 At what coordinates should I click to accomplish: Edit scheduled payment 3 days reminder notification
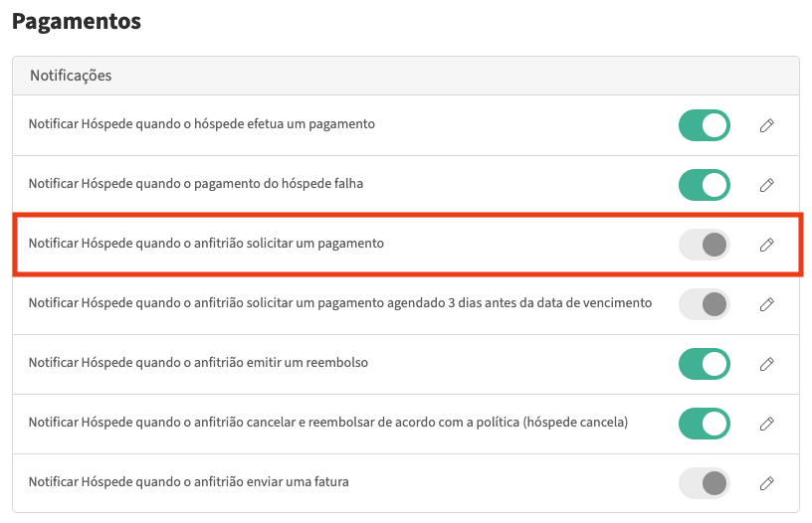click(766, 304)
